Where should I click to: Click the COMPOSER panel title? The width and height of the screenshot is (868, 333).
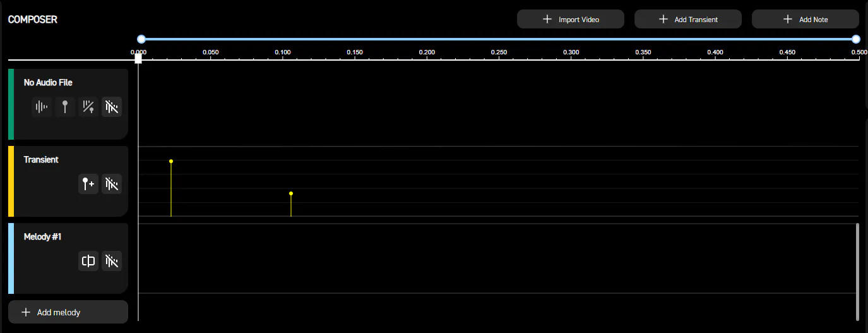33,20
